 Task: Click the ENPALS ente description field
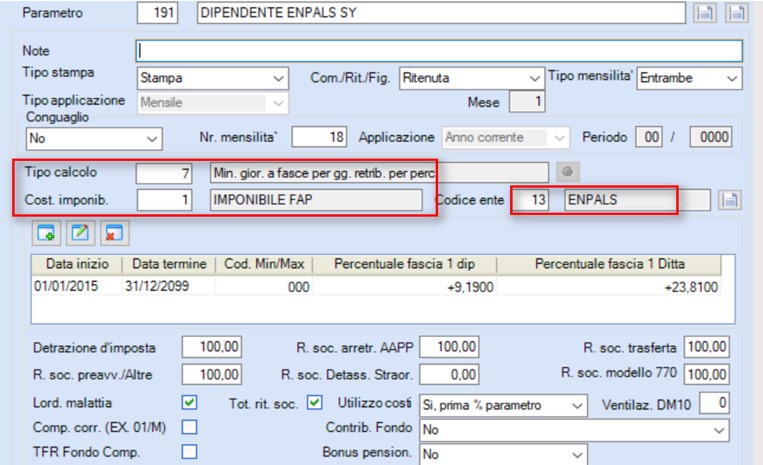[x=637, y=200]
